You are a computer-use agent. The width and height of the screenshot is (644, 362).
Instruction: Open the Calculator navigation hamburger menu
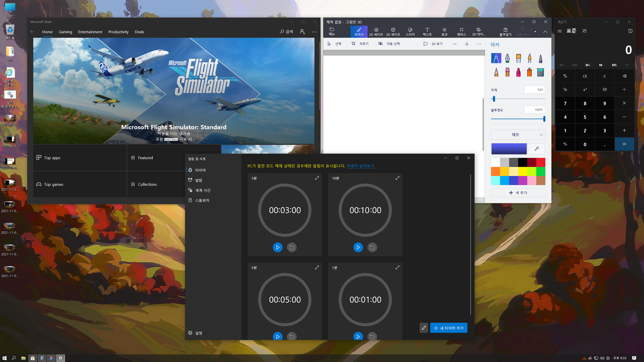[x=560, y=31]
